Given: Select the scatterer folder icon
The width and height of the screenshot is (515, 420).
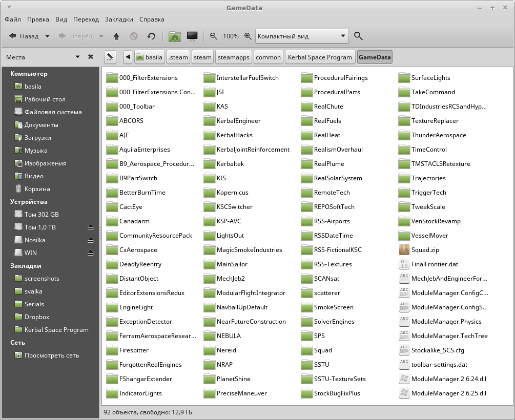Looking at the screenshot, I should (307, 293).
